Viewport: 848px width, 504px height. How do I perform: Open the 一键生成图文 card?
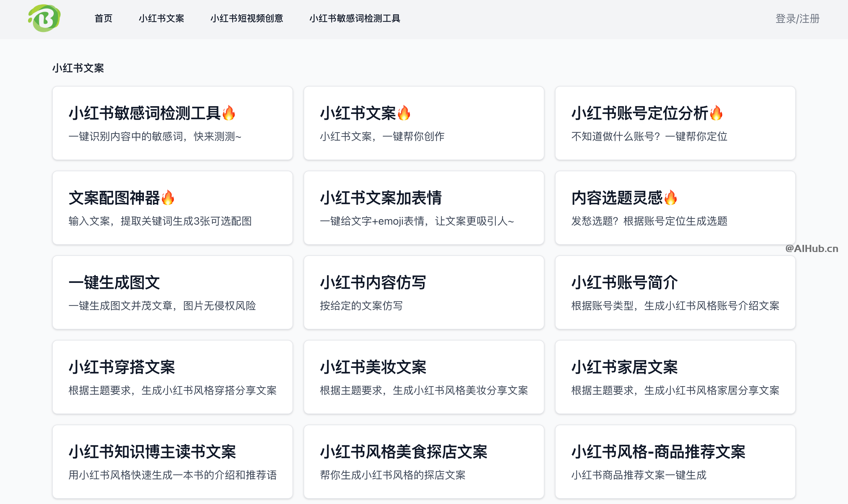pos(172,292)
